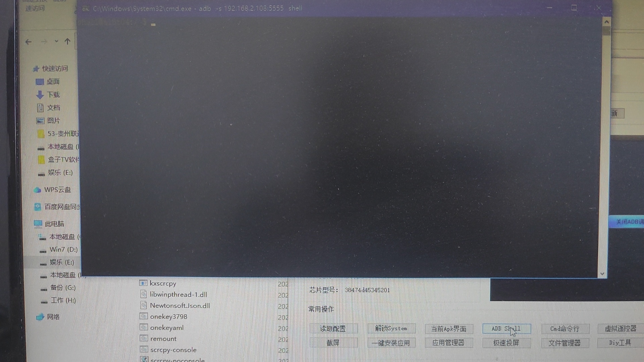Click the 读取配置 button

coord(333,329)
